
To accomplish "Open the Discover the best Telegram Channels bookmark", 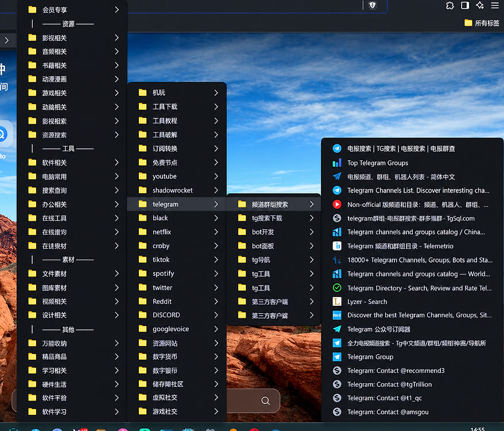I will (412, 315).
